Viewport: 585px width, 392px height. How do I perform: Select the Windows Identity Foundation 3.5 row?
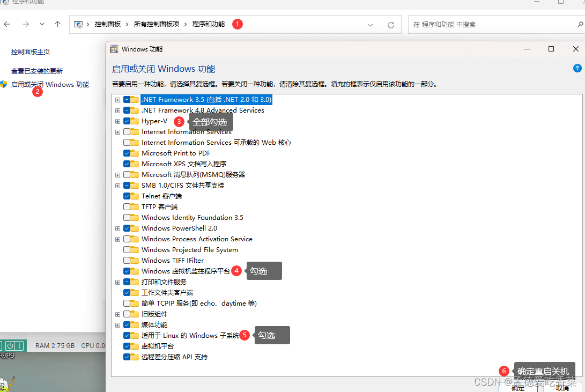point(192,217)
